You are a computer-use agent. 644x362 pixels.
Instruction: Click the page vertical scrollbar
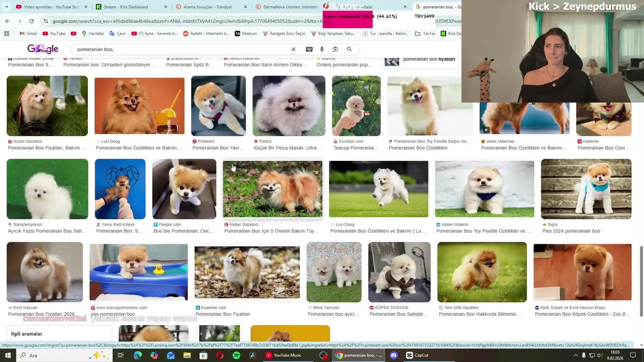[641, 282]
